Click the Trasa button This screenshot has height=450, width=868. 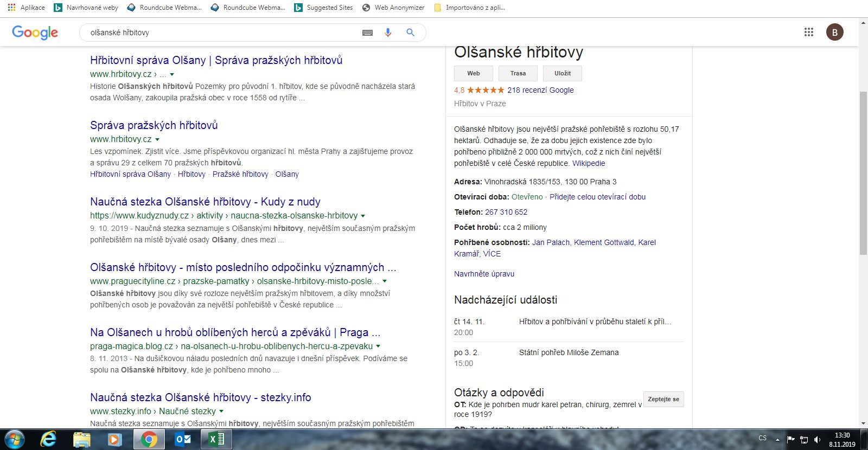[518, 73]
